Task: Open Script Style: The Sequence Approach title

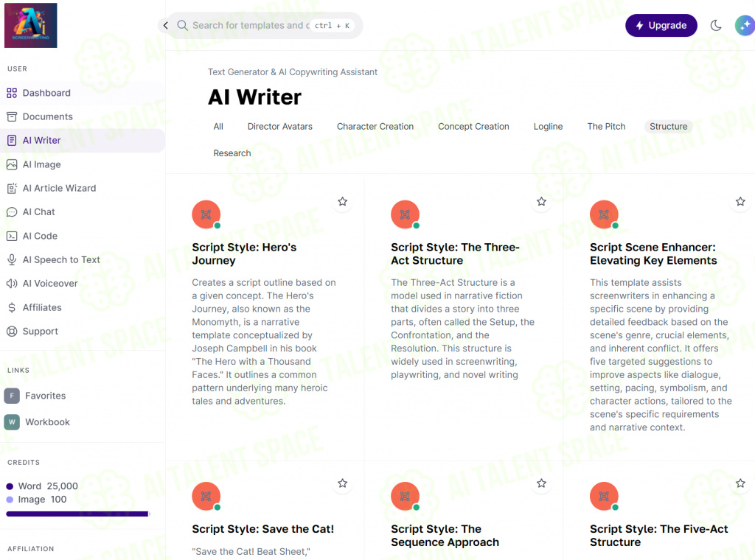Action: 445,536
